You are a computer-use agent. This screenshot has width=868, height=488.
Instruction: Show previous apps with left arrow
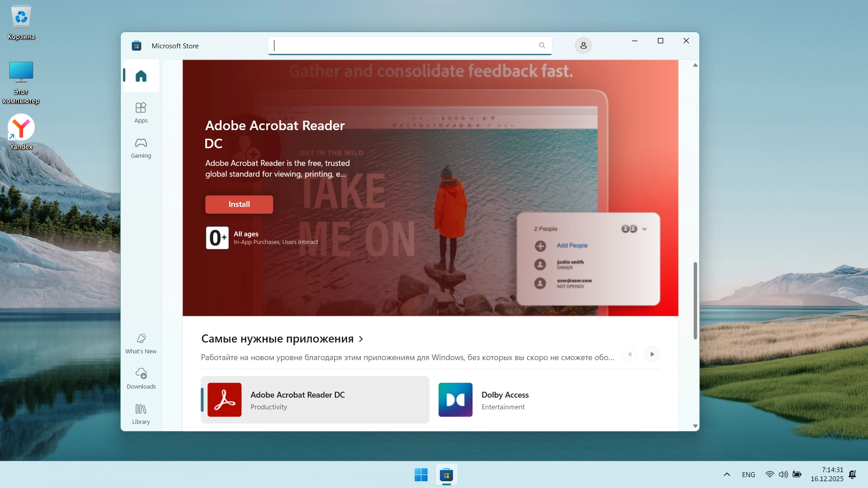[629, 354]
